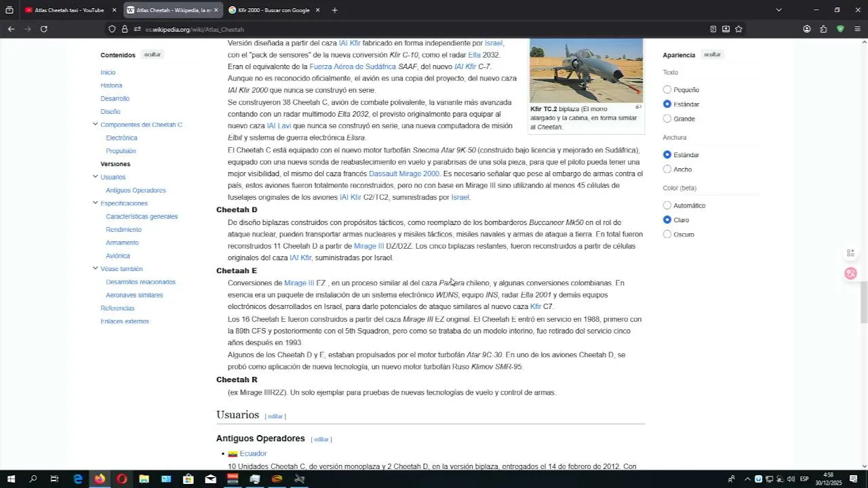This screenshot has height=488, width=868.
Task: Open pink translate extension floating icon
Action: (850, 273)
